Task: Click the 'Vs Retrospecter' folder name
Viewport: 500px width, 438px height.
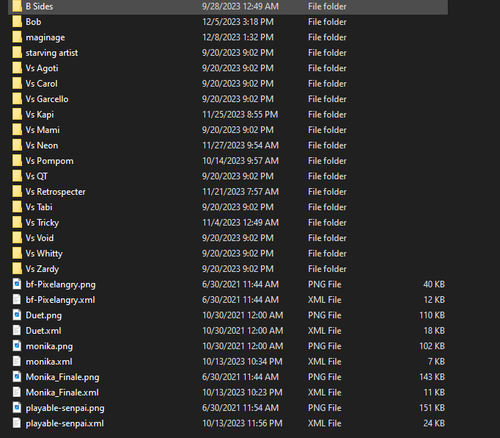Action: [56, 192]
